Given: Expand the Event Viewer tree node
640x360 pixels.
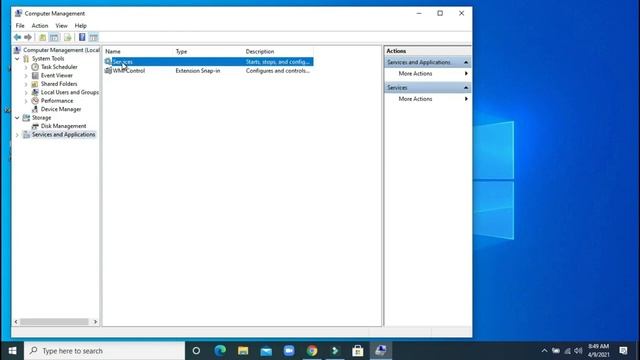Looking at the screenshot, I should 26,76.
